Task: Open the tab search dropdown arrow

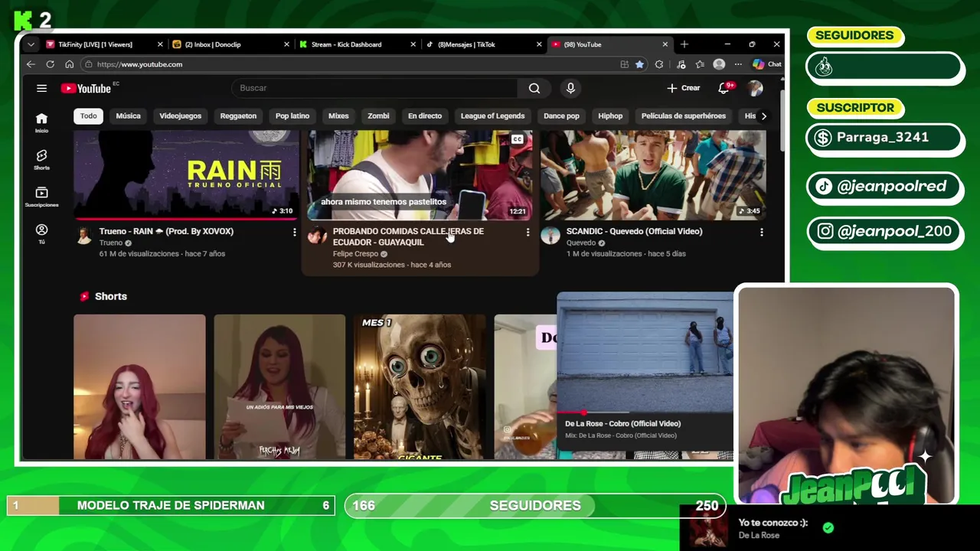Action: tap(31, 44)
